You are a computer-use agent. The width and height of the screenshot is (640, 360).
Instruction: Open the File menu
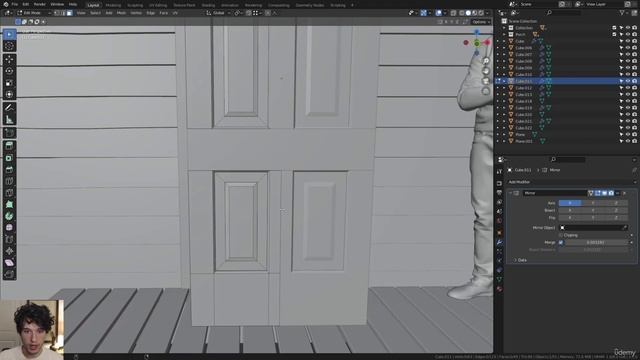point(15,4)
